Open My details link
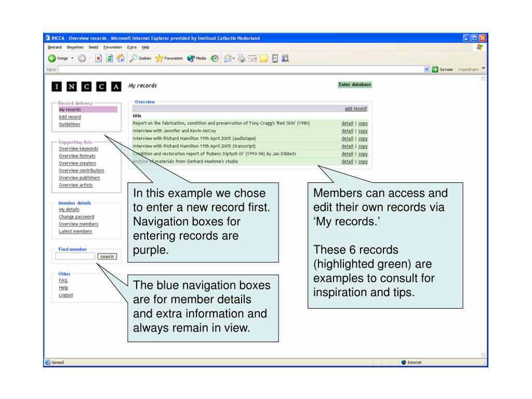 pyautogui.click(x=69, y=209)
